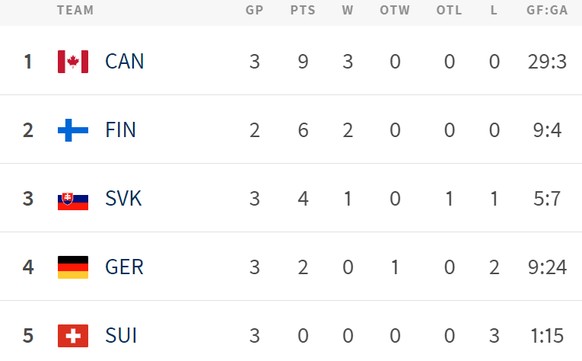Sort by the PTS column header
582x361 pixels.
pyautogui.click(x=303, y=10)
